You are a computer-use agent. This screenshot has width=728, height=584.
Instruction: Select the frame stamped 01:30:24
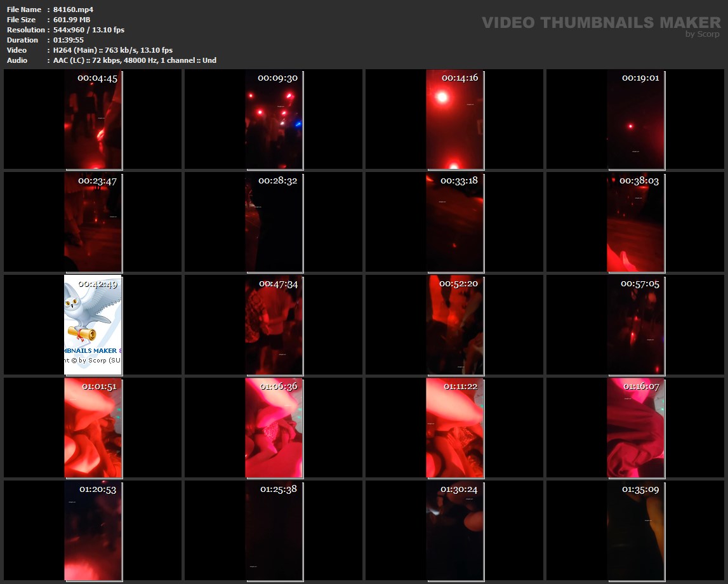pos(455,531)
